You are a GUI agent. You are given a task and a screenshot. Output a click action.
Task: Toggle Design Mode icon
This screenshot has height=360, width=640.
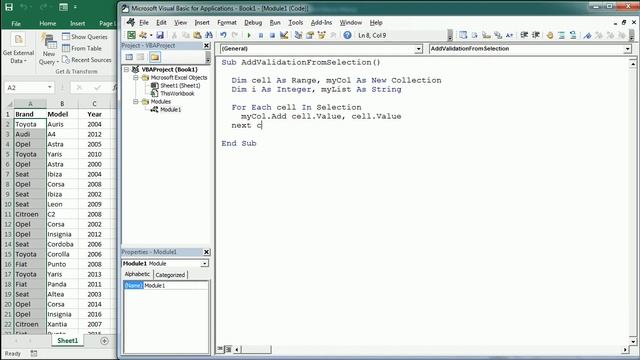(x=284, y=36)
